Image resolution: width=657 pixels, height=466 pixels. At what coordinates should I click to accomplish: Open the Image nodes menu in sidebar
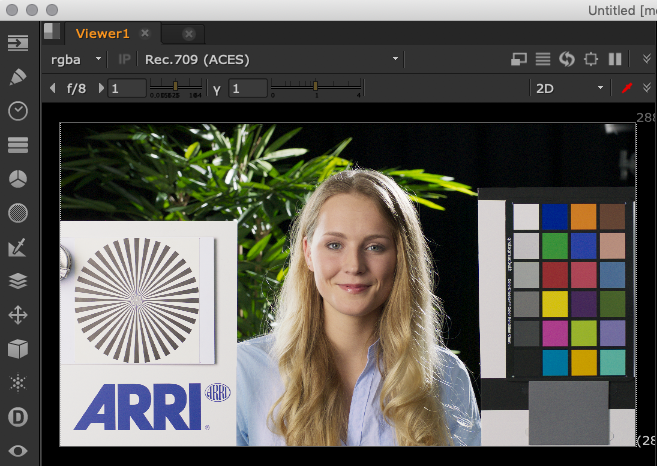coord(18,43)
